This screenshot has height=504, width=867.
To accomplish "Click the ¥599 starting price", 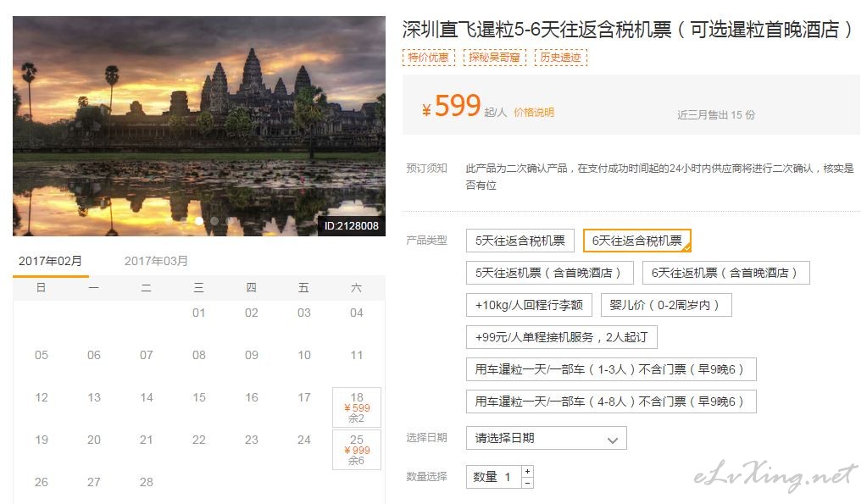I will [451, 106].
